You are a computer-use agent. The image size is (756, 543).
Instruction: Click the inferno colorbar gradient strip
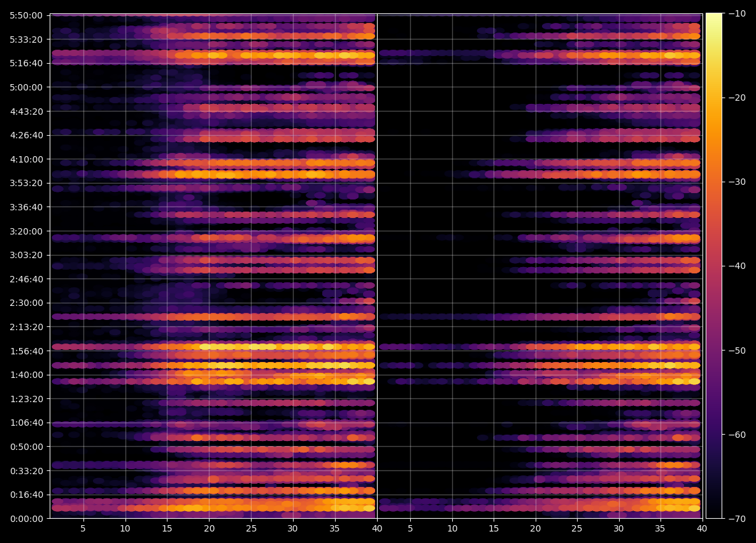coord(714,266)
